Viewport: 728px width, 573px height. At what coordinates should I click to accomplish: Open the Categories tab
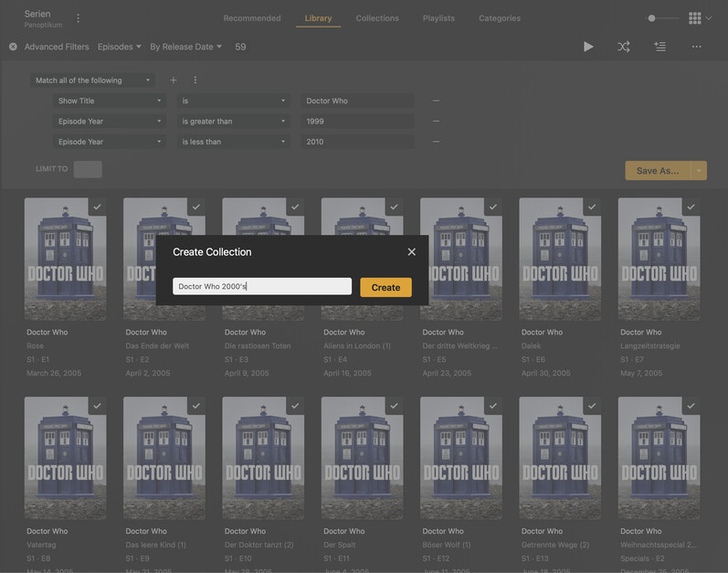point(500,18)
